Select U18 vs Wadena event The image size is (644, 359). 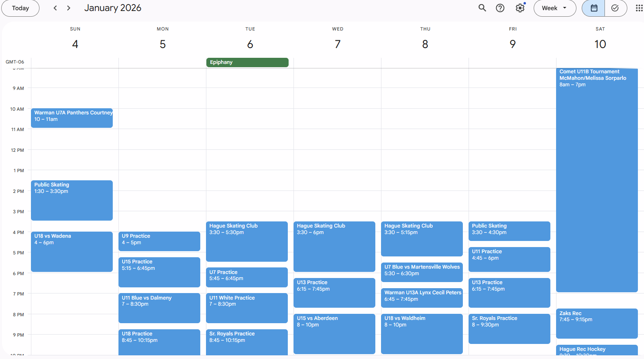[x=72, y=252]
